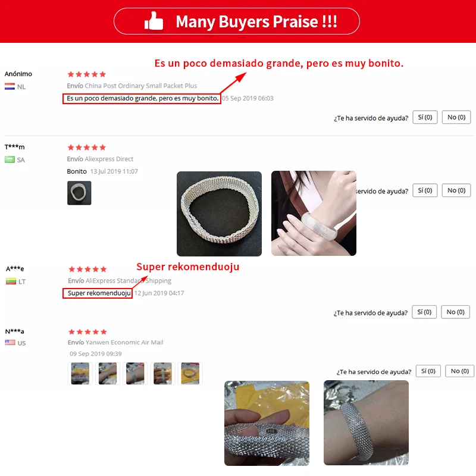Click the Saudi Arabia flag icon beside SA

click(10, 159)
